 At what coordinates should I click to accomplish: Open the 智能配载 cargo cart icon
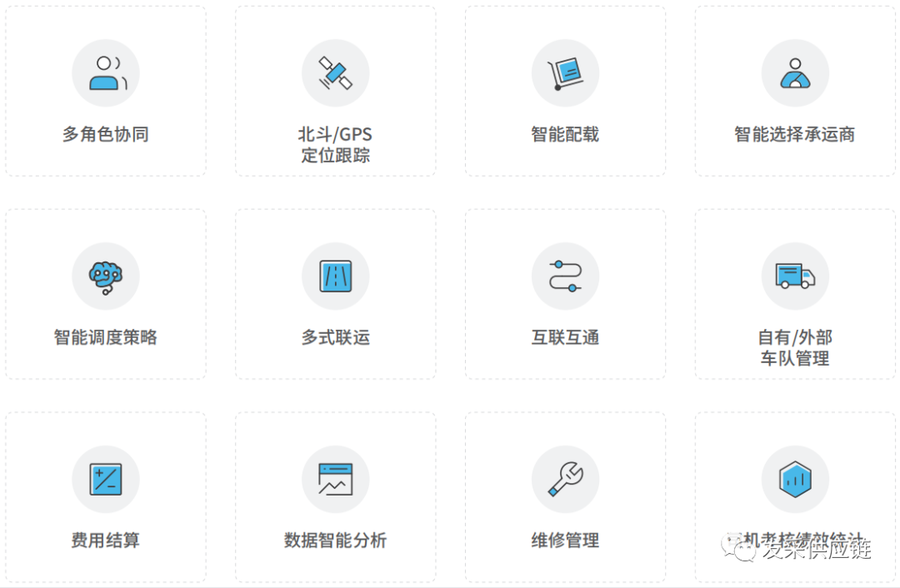tap(565, 73)
